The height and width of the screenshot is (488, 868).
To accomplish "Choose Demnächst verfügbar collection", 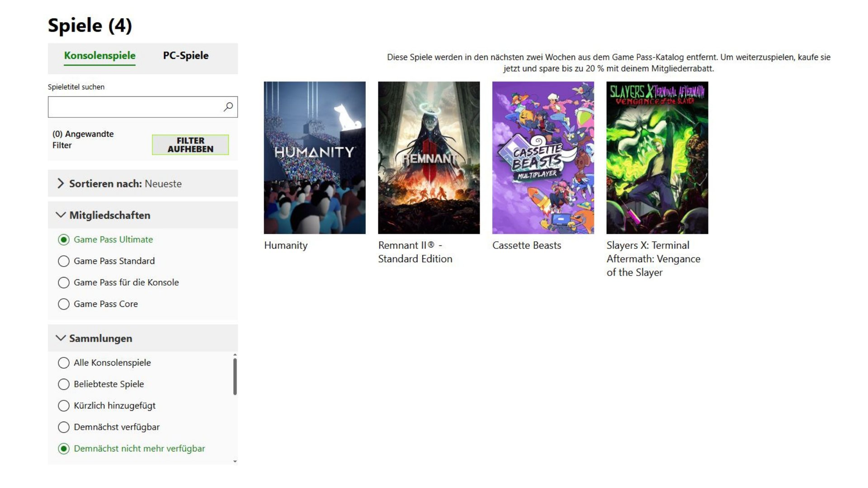I will [x=64, y=427].
